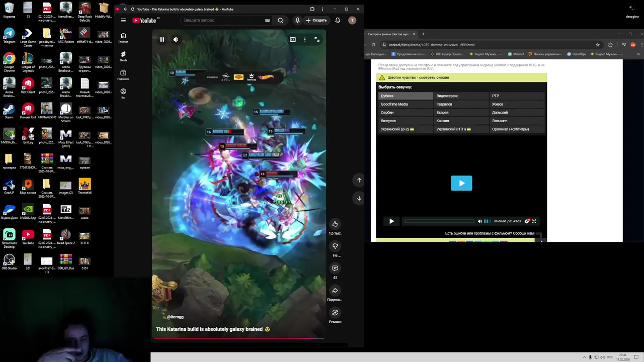Open the RED Центр bookmark
Image resolution: width=644 pixels, height=362 pixels.
point(446,54)
